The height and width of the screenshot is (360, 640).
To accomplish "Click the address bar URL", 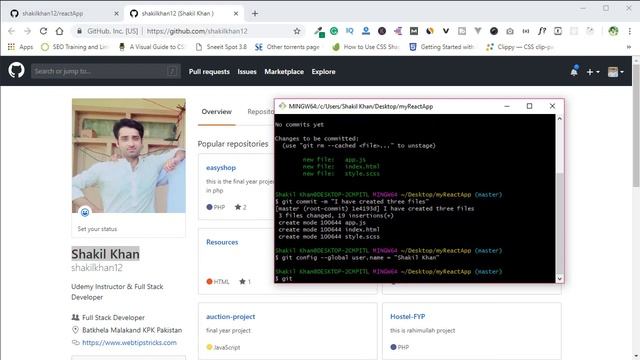I will pos(197,31).
